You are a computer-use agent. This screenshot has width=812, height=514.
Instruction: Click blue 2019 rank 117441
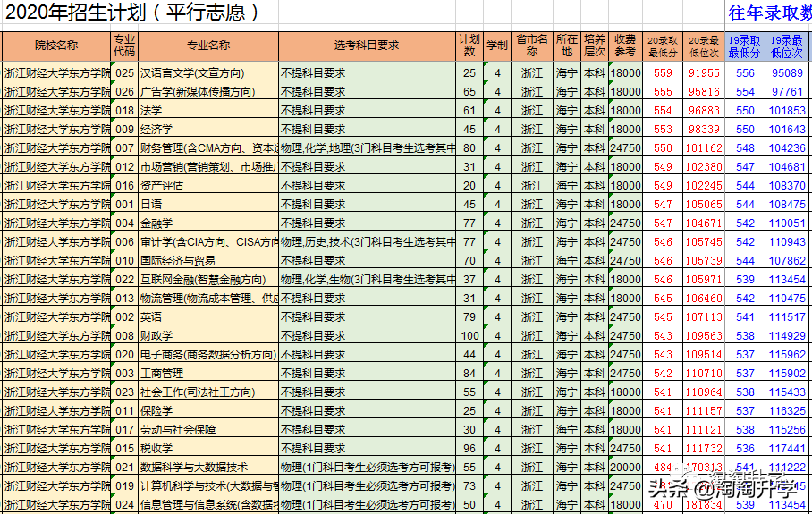click(x=788, y=448)
